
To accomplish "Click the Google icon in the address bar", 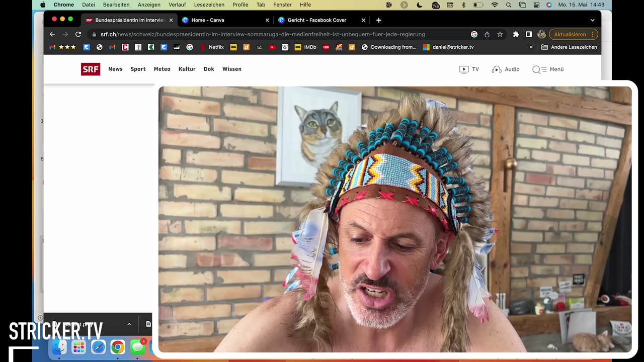I will pos(474,34).
